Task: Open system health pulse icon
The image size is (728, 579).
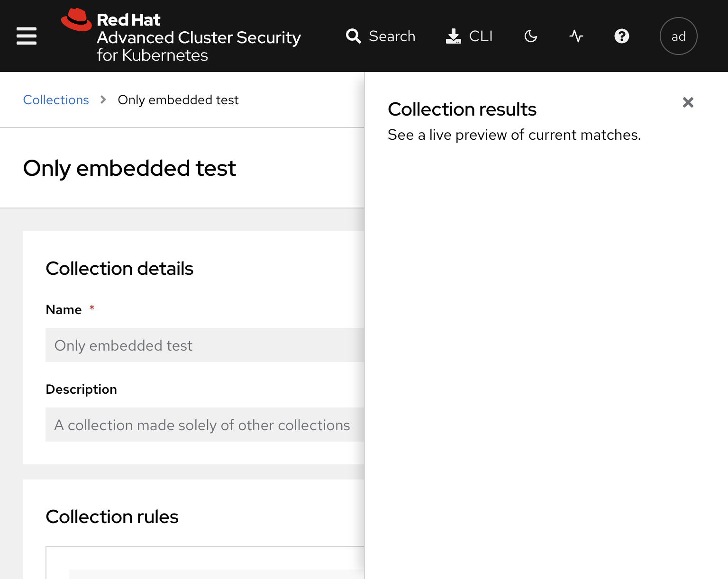Action: (x=576, y=36)
